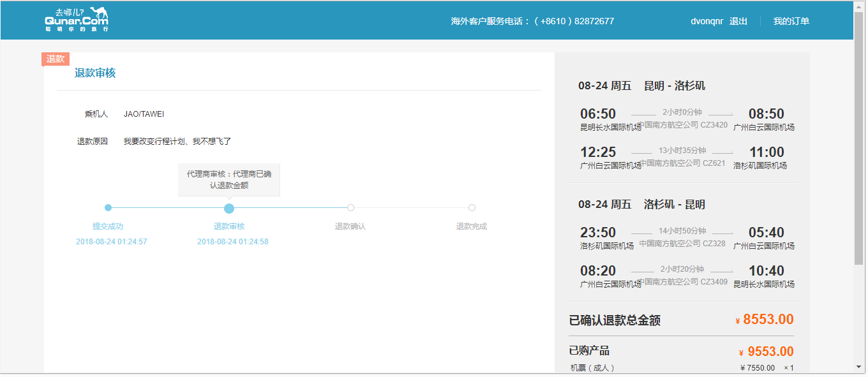The image size is (868, 377).
Task: Select the highlighted 退款审核 step circle
Action: pos(229,208)
